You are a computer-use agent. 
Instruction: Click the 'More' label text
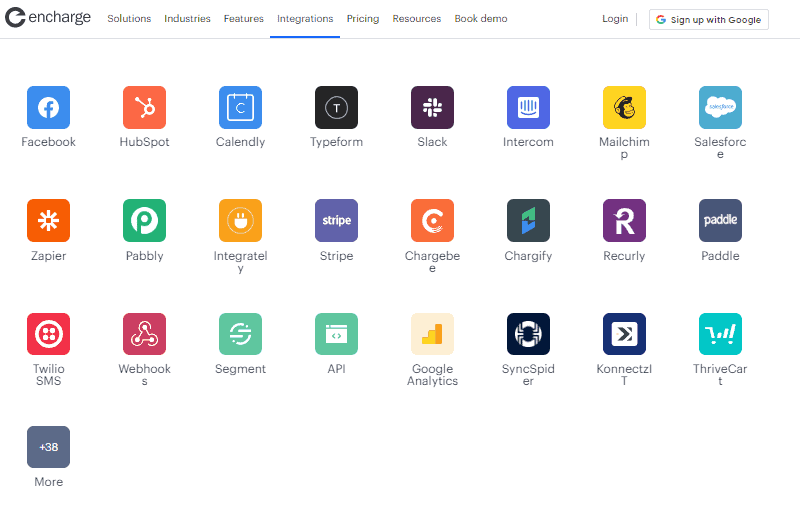48,482
